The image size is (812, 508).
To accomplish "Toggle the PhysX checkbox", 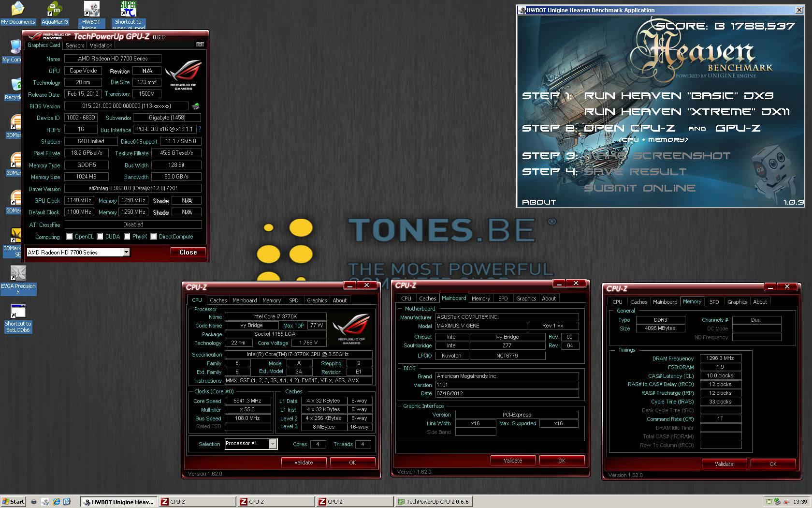I will point(127,237).
